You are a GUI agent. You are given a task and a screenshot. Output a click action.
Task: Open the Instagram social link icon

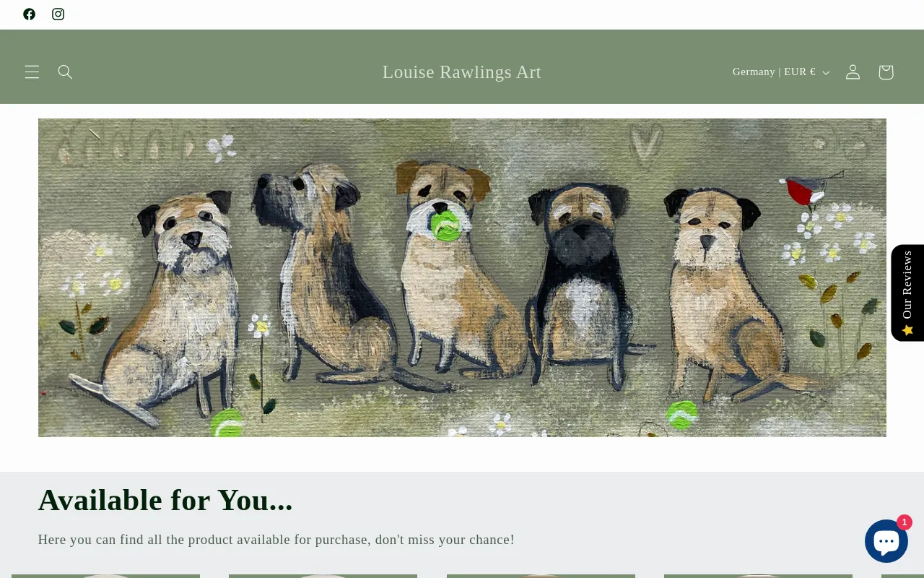(x=58, y=14)
